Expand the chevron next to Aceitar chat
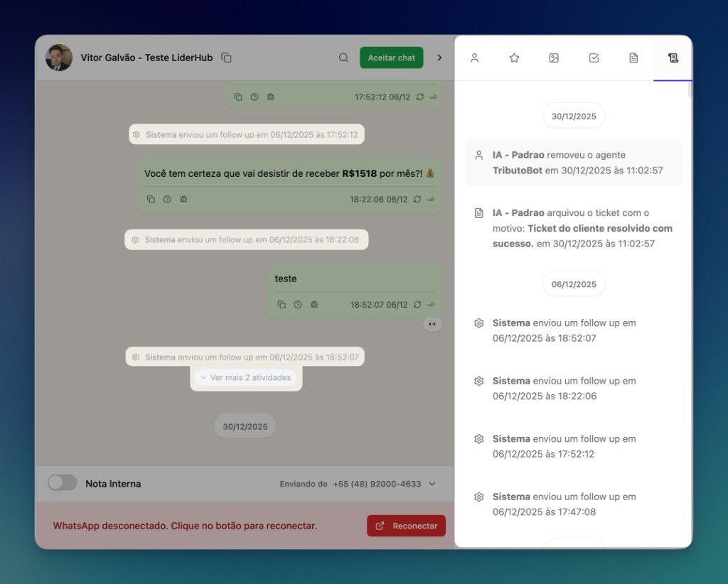728x584 pixels. coord(439,58)
